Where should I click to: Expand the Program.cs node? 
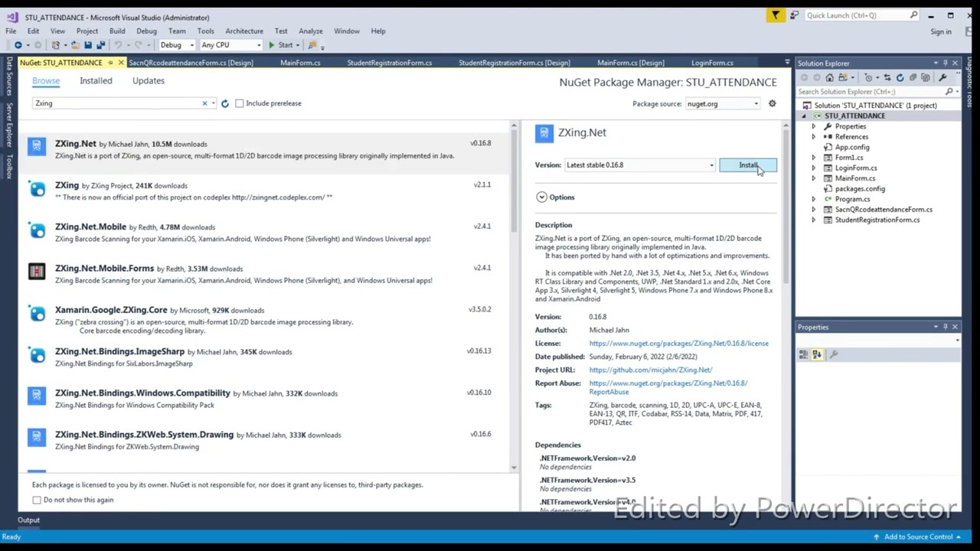click(813, 199)
